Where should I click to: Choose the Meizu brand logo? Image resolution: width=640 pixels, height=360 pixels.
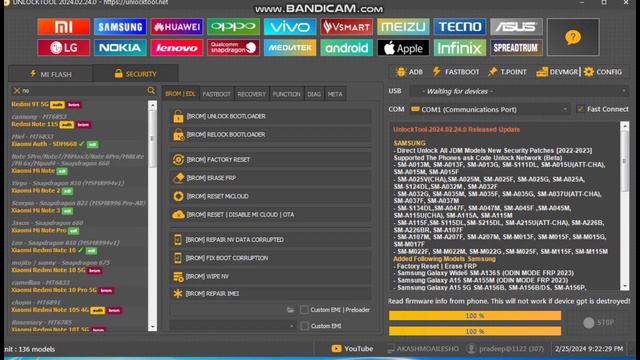pyautogui.click(x=403, y=27)
